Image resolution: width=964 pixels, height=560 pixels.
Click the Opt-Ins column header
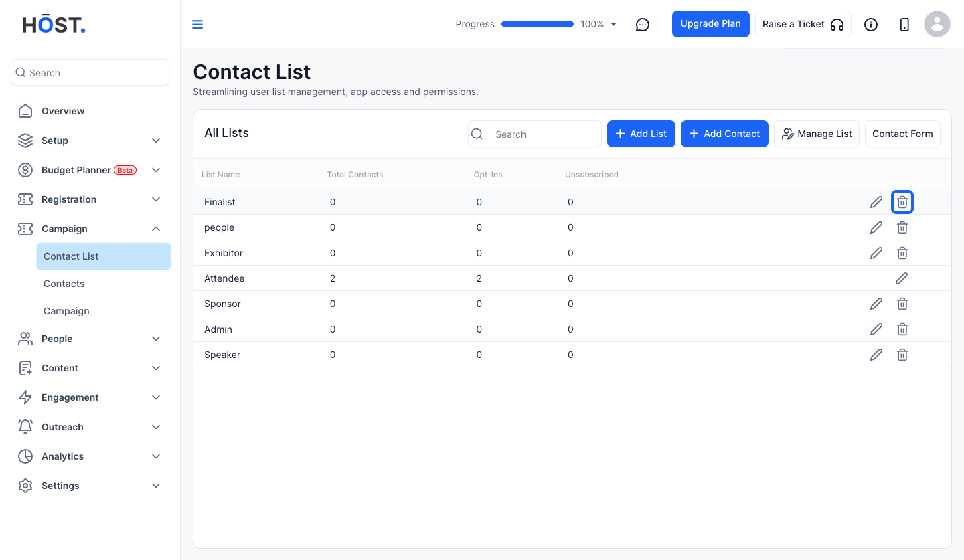pos(488,175)
